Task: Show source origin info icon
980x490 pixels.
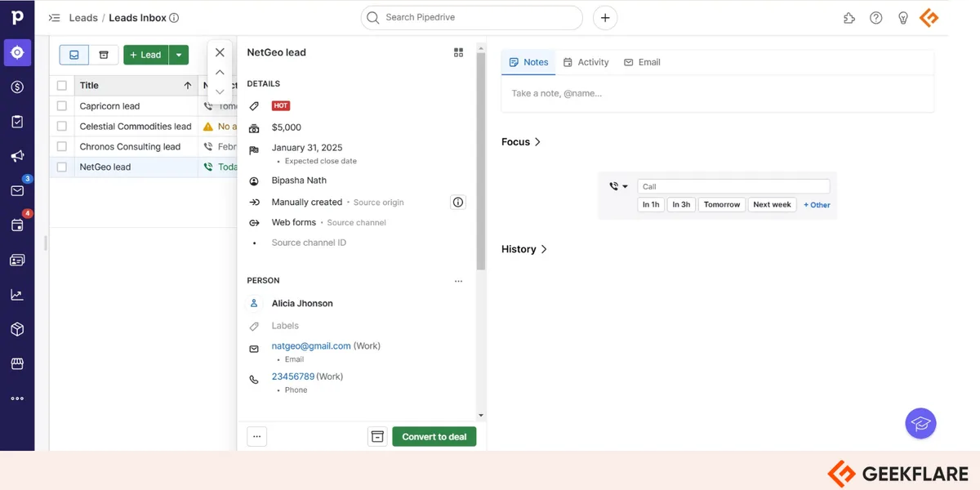Action: pyautogui.click(x=458, y=202)
